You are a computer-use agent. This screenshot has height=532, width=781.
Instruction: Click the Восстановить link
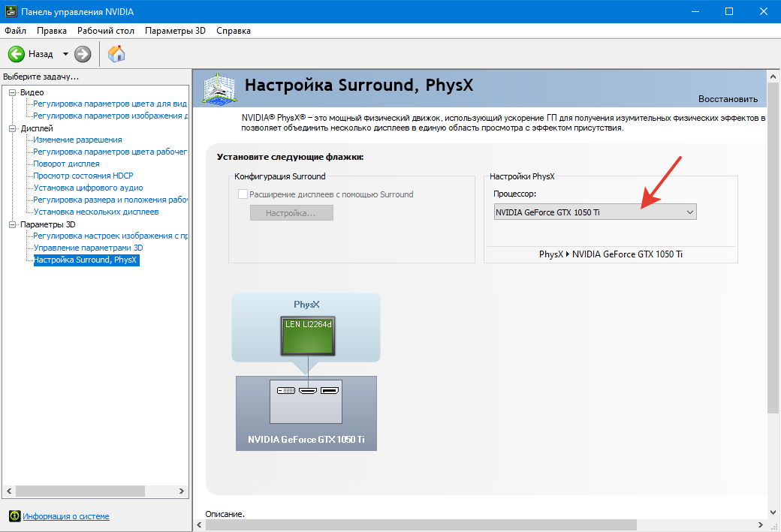click(728, 99)
